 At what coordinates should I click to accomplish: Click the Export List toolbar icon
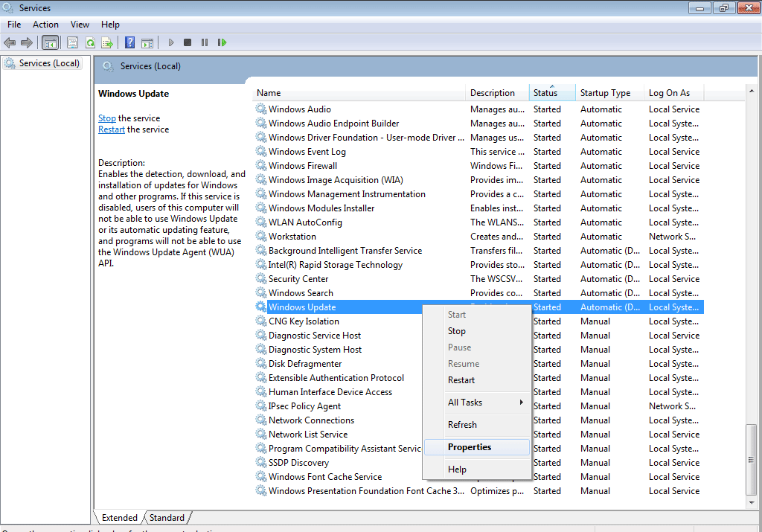107,42
